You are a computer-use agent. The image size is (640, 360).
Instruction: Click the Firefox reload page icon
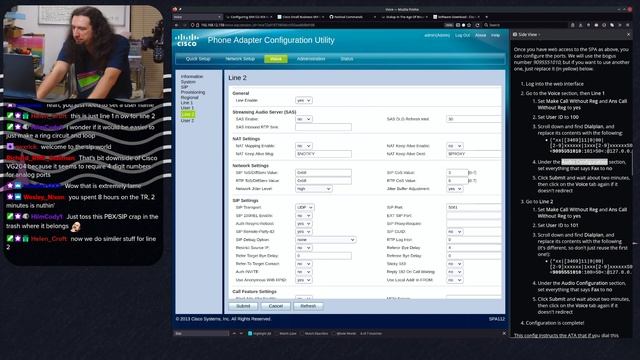pos(477,25)
